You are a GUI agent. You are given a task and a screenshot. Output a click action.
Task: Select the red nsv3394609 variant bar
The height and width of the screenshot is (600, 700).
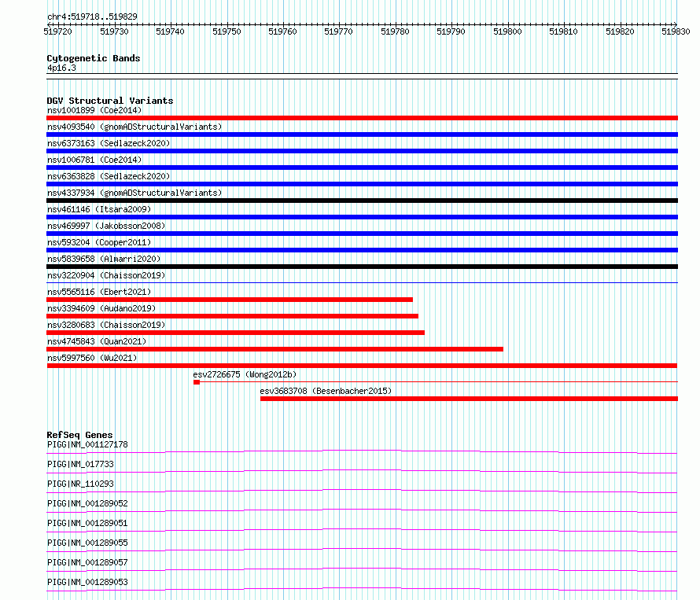point(232,316)
